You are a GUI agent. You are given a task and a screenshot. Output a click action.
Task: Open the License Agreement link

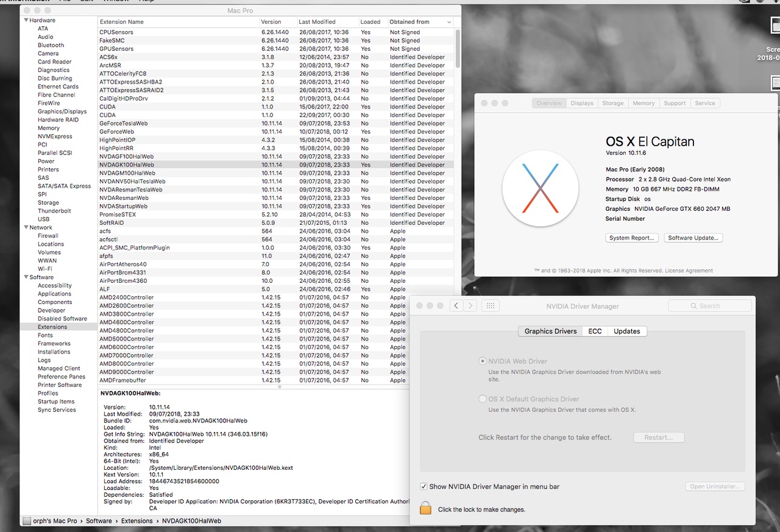coord(689,271)
